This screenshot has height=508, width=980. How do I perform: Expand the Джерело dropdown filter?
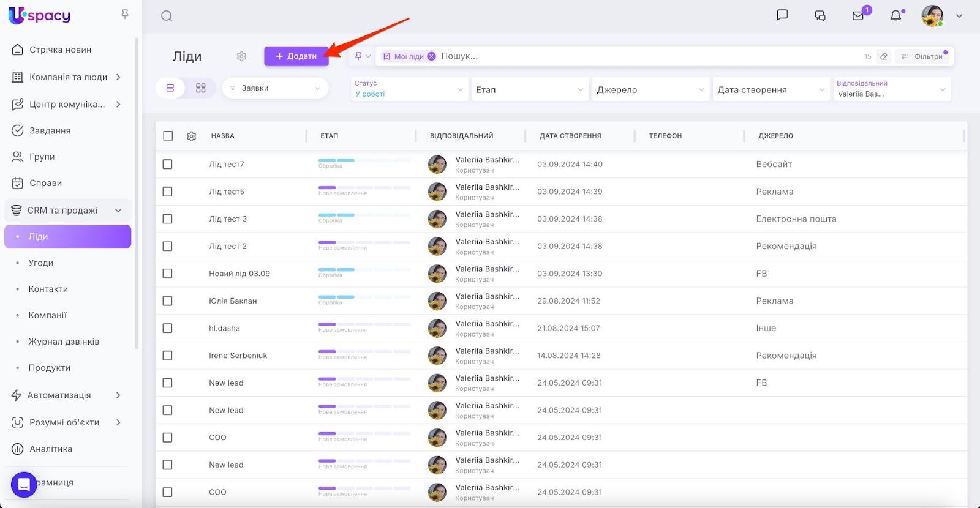[650, 89]
